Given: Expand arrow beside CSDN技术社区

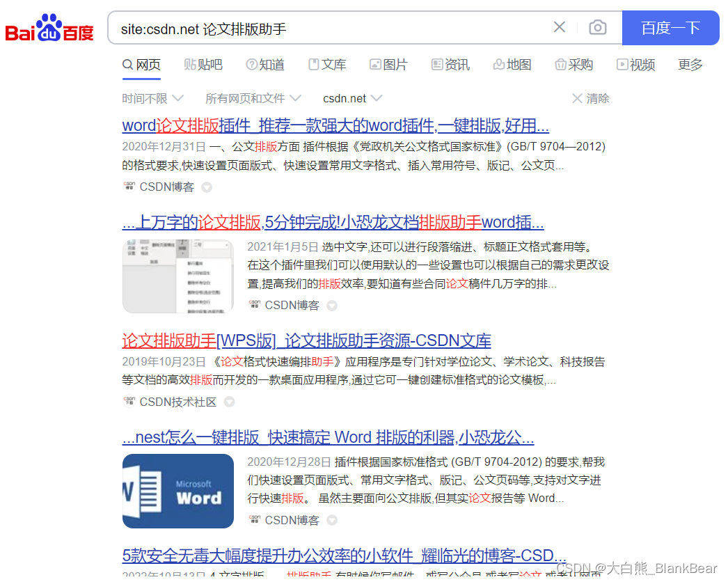Looking at the screenshot, I should click(x=229, y=402).
